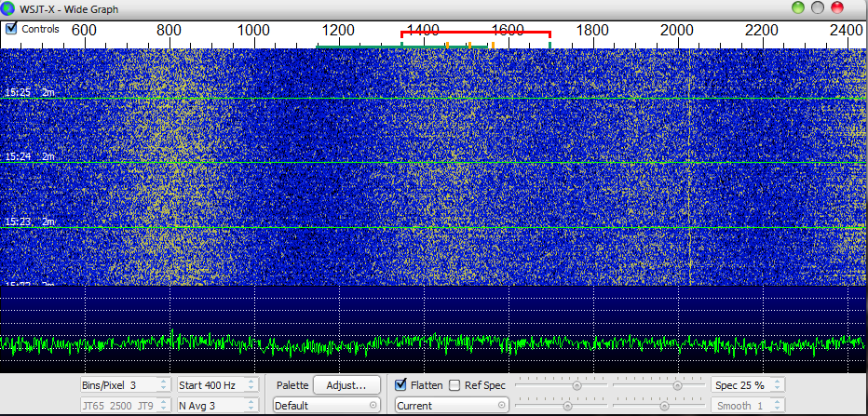Click the green window button in title bar

799,7
